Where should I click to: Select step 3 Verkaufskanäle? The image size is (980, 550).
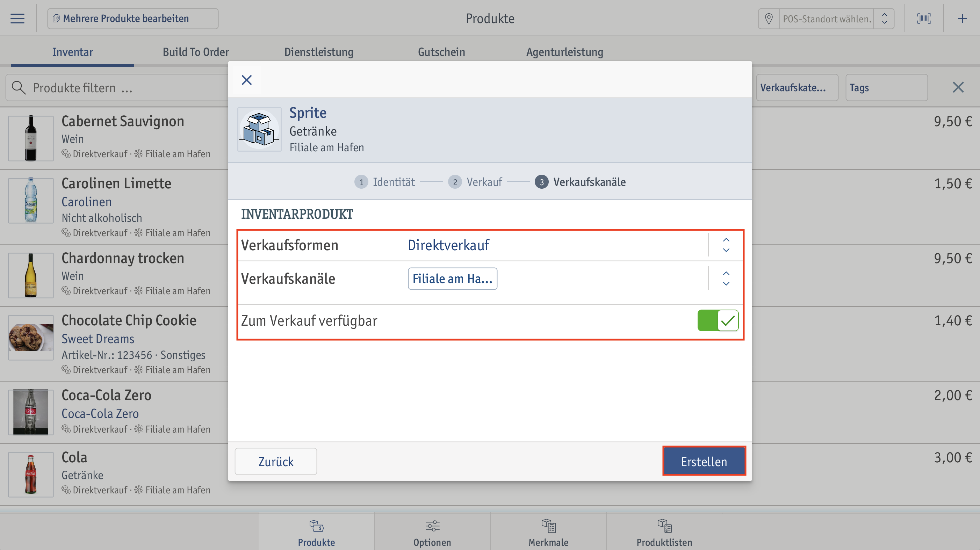click(580, 182)
